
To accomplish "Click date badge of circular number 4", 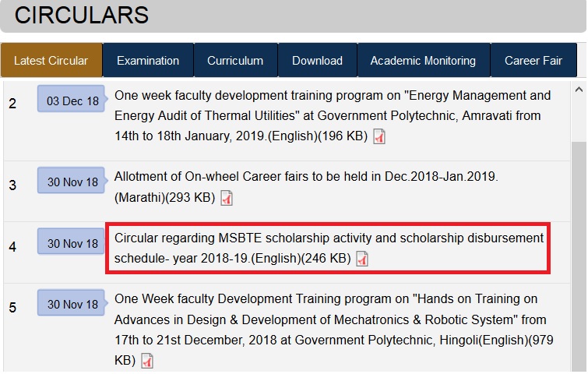I will click(x=71, y=242).
